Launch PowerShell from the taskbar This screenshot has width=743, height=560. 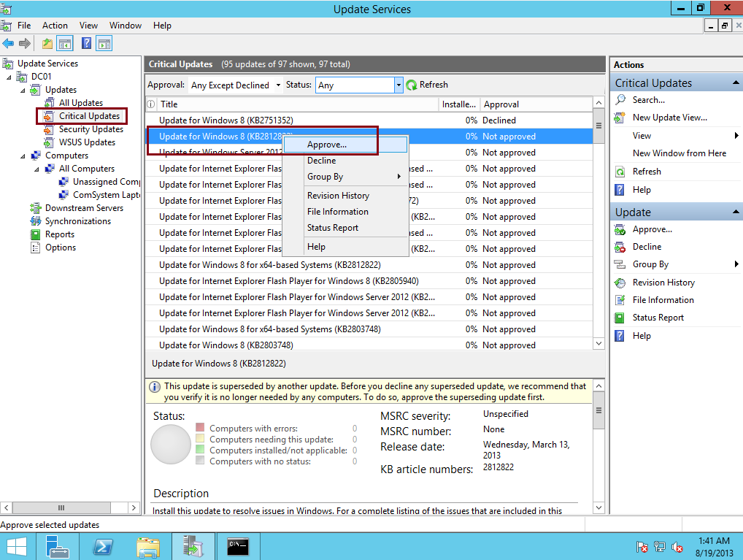(x=103, y=547)
